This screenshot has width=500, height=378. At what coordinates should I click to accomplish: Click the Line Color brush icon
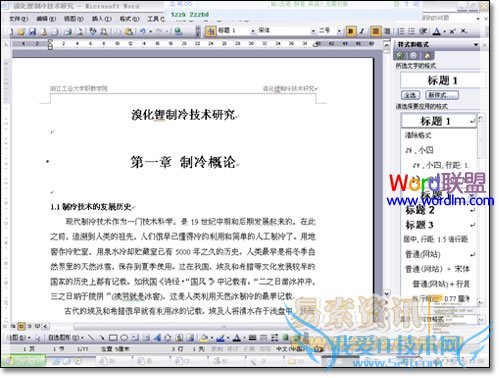220,338
